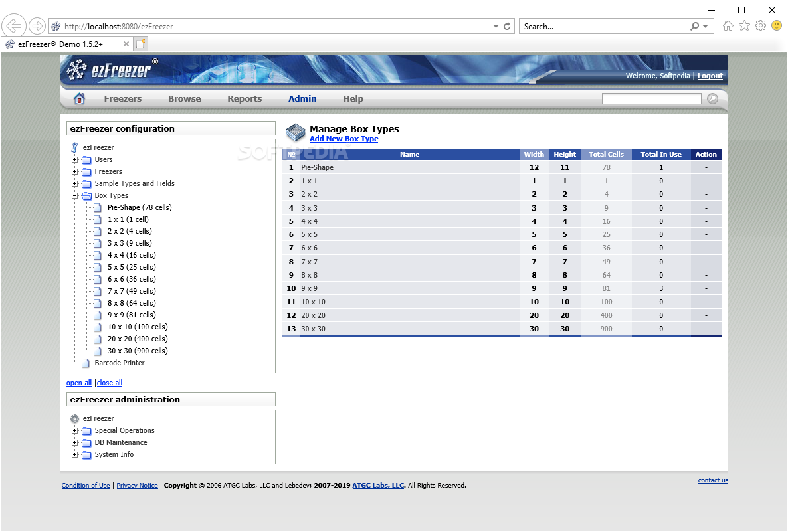Open a new browser tab
The image size is (788, 532).
tap(141, 44)
